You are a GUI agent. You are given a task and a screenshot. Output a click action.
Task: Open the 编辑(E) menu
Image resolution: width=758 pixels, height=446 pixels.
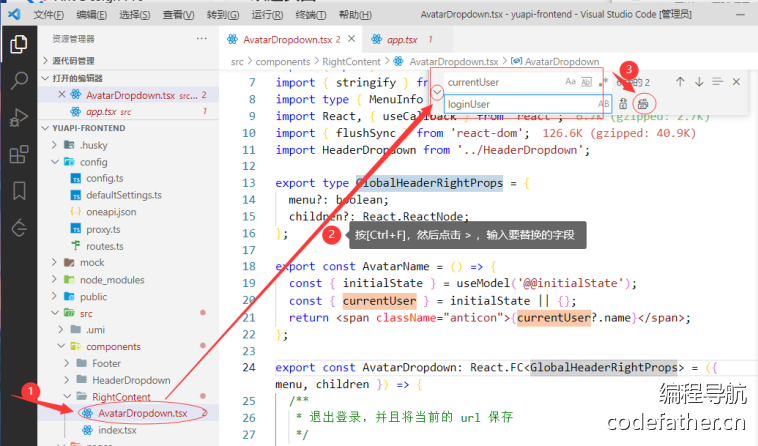91,14
